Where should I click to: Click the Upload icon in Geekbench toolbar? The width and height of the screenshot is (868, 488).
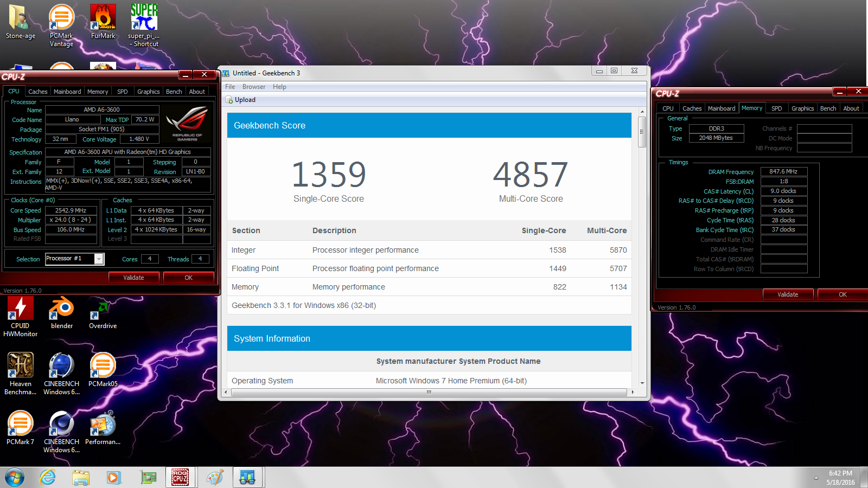pos(229,100)
